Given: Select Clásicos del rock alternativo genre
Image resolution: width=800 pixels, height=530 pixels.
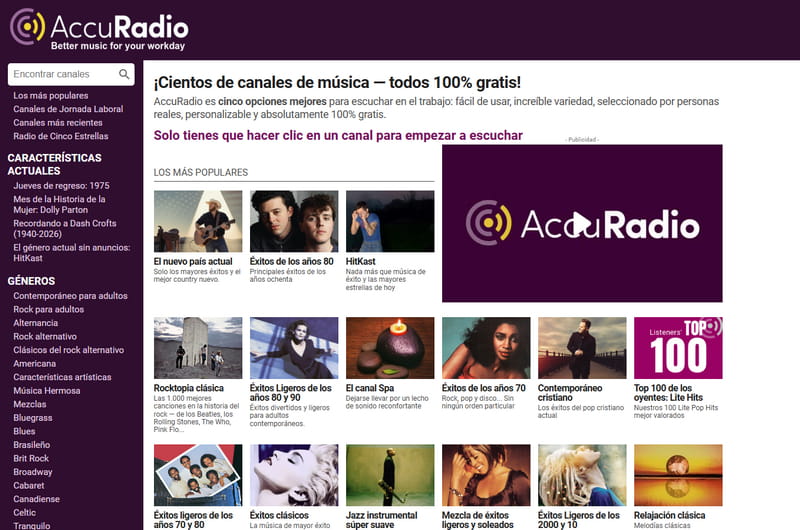Looking at the screenshot, I should pos(68,349).
